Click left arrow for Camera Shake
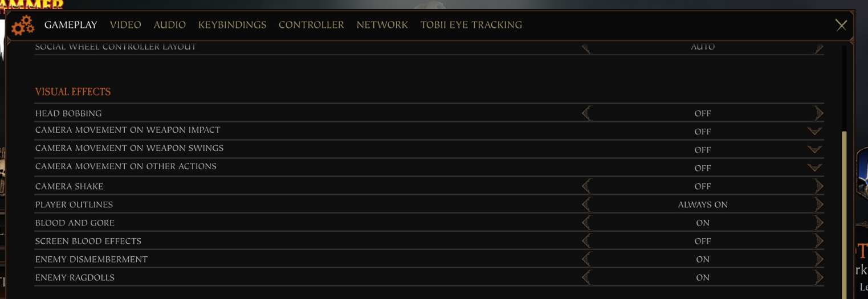868x299 pixels. pyautogui.click(x=586, y=186)
